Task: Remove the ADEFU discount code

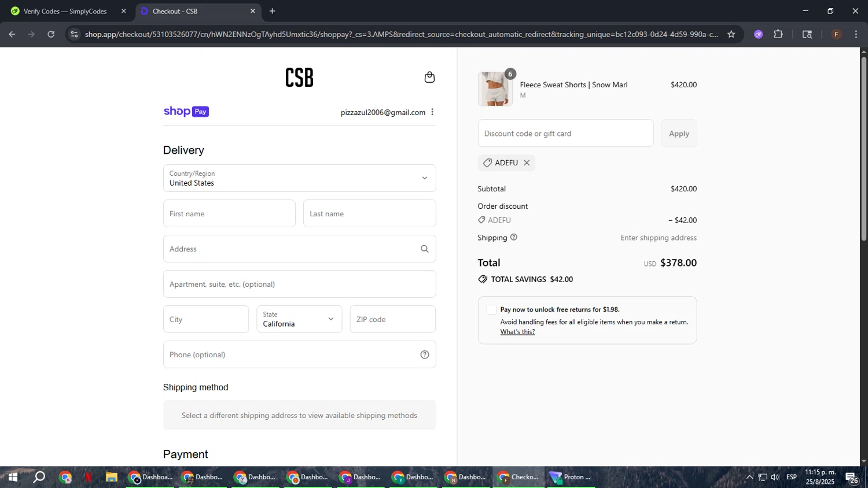Action: (x=527, y=163)
